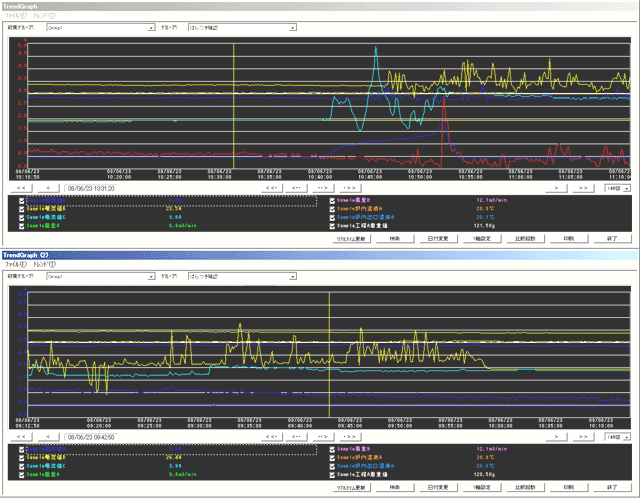Toggle Sample流量A checkbox in TrendGraph (2)
640x498 pixels.
(22, 475)
